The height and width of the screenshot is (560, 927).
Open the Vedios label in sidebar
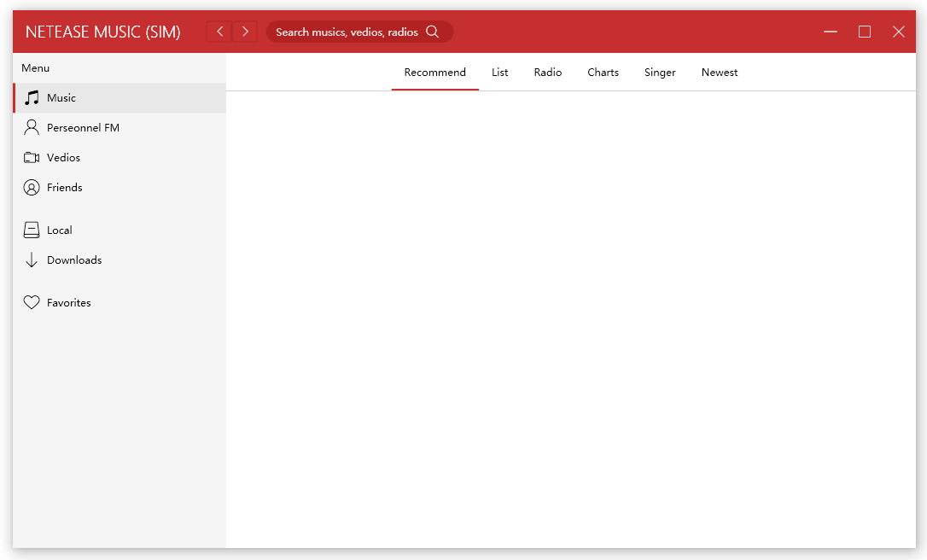(63, 157)
